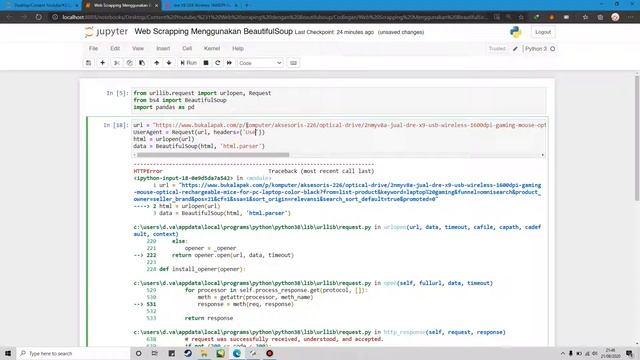Screen dimensions: 640x360
Task: Restart kernel and run all cells with the fast-forward icon
Action: click(x=229, y=63)
